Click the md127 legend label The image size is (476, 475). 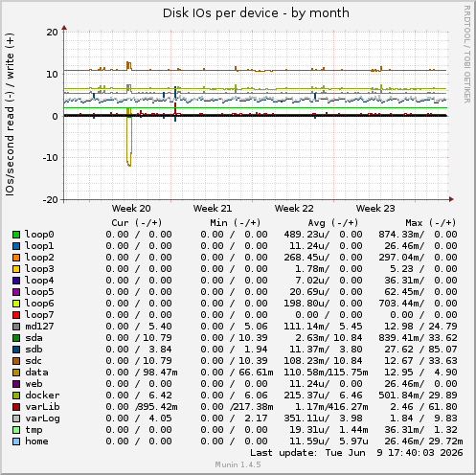pyautogui.click(x=39, y=327)
